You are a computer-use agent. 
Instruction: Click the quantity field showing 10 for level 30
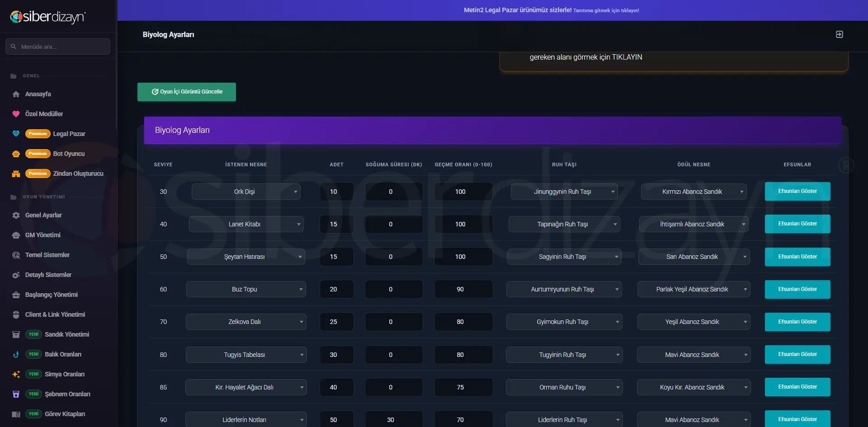click(x=336, y=192)
